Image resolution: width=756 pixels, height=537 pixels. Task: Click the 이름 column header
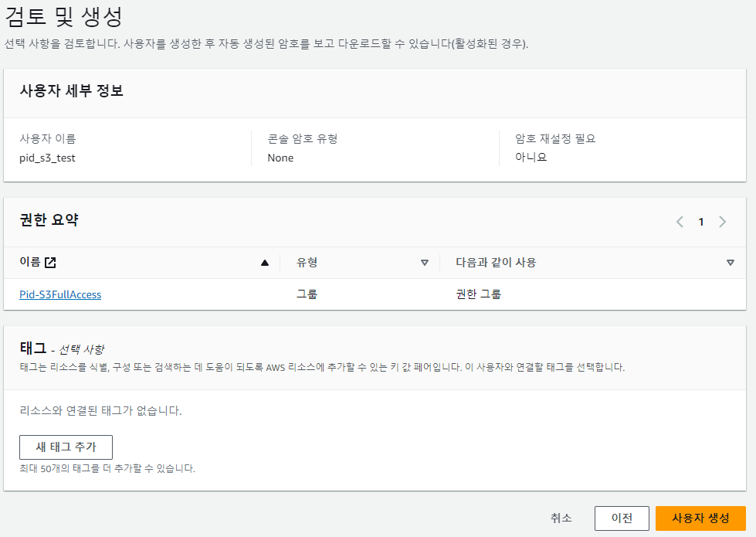(30, 262)
